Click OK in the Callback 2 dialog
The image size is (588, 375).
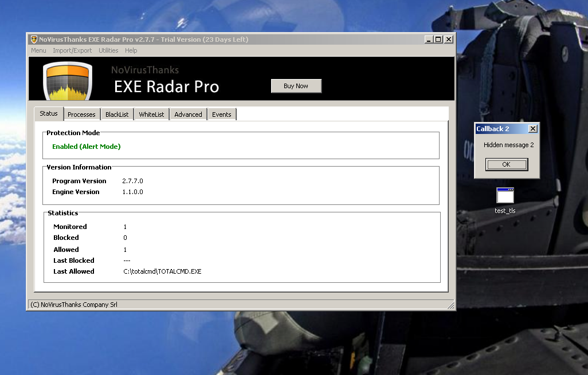point(506,164)
